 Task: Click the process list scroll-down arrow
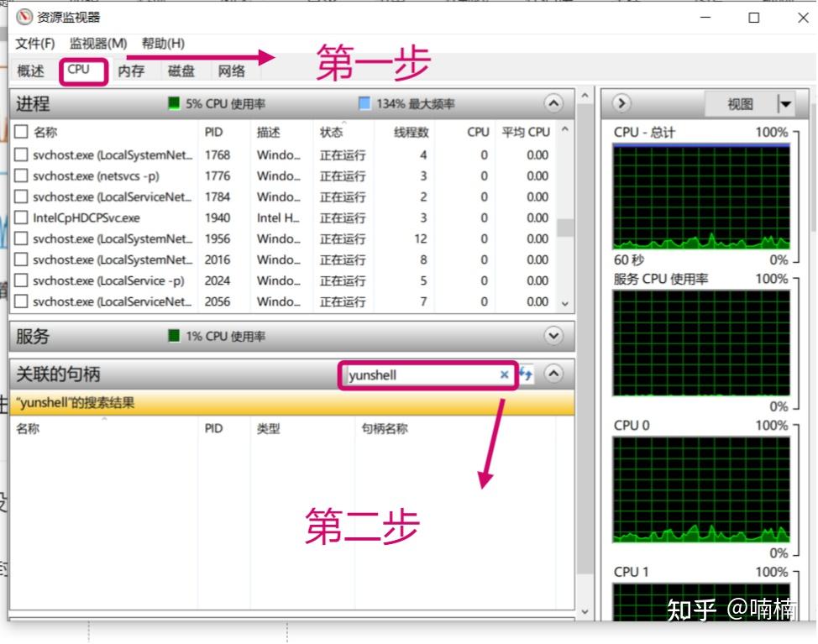pyautogui.click(x=565, y=303)
